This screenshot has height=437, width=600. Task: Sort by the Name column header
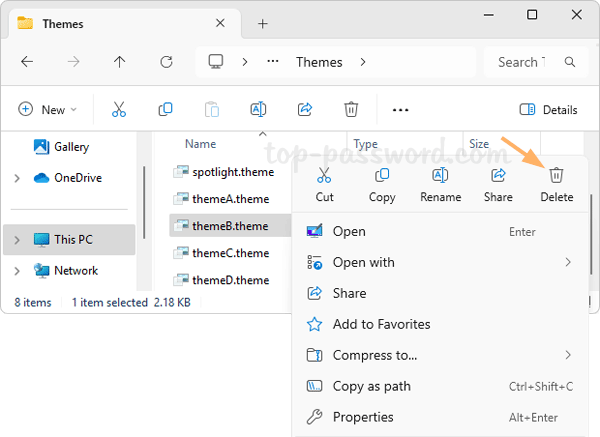point(200,144)
